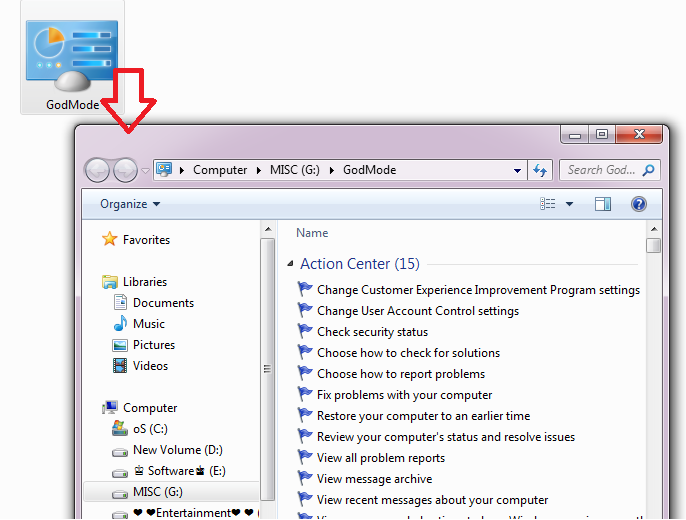The height and width of the screenshot is (520, 686).
Task: Open recent pages dropdown beside Forward
Action: (145, 171)
